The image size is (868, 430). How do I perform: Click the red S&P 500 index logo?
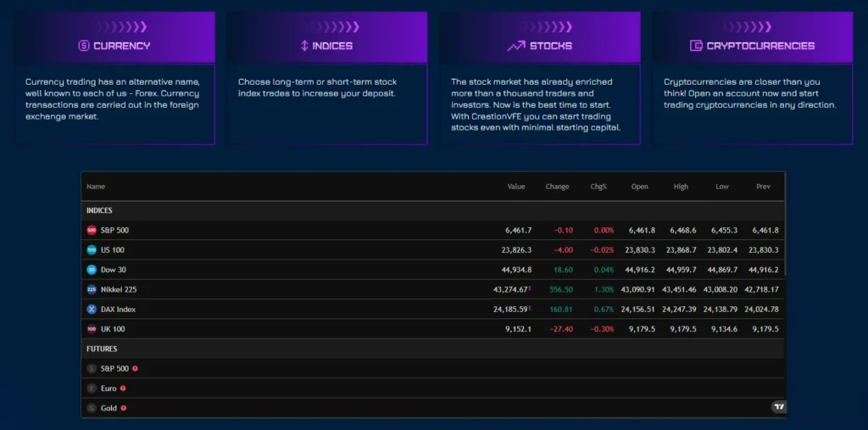click(x=92, y=230)
